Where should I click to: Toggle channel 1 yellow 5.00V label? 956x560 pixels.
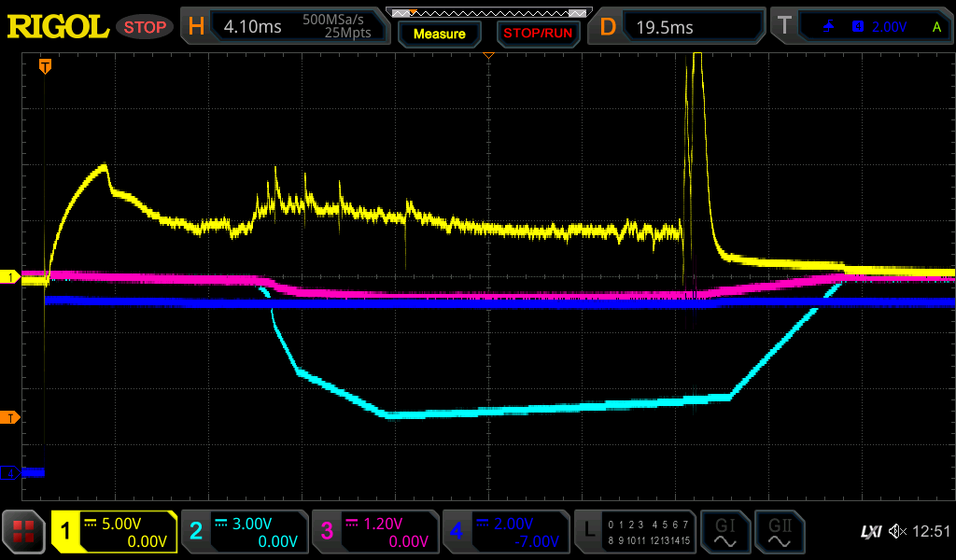(x=114, y=532)
